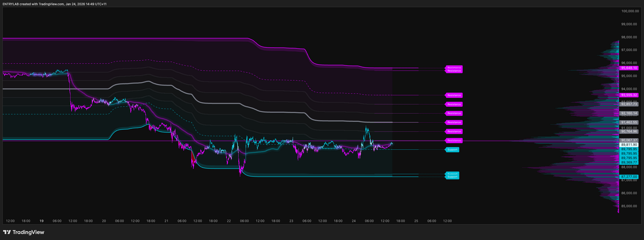644x240 pixels.
Task: Select the cyan 89,369.77 price label
Action: point(629,162)
